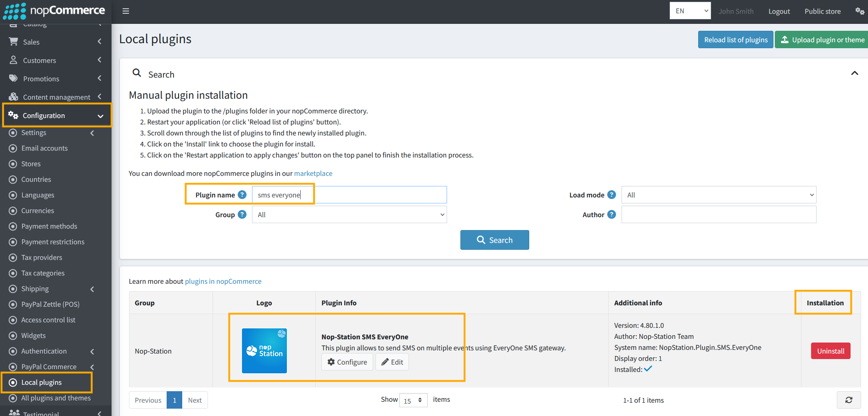
Task: Show Plugin name help tooltip icon
Action: (242, 195)
